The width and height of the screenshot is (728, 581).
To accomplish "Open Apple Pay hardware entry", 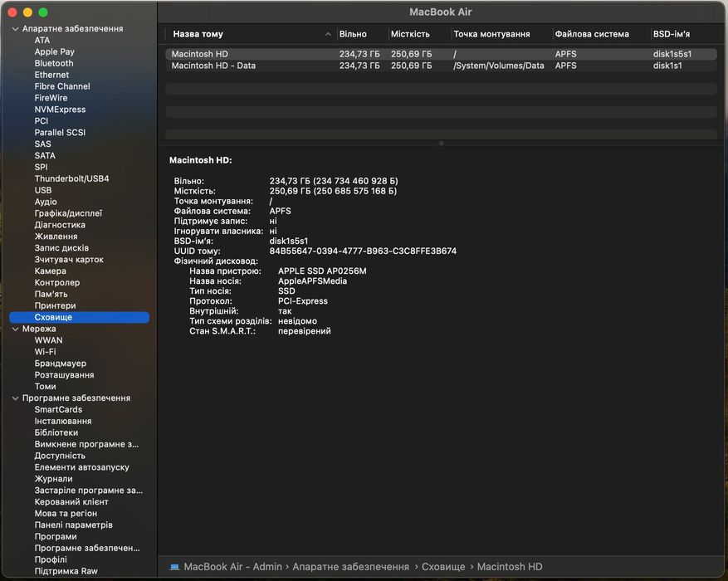I will coord(54,52).
